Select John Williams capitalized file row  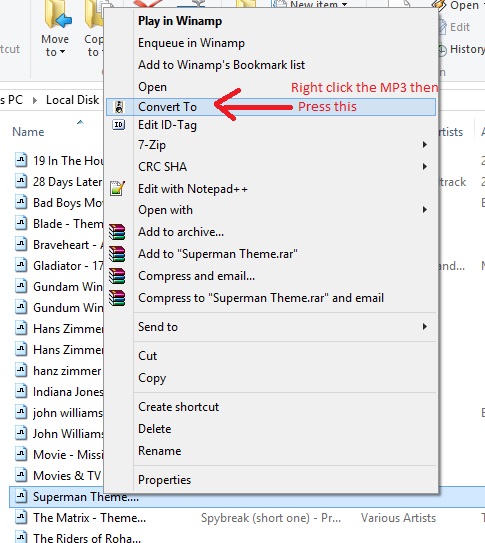click(x=59, y=434)
